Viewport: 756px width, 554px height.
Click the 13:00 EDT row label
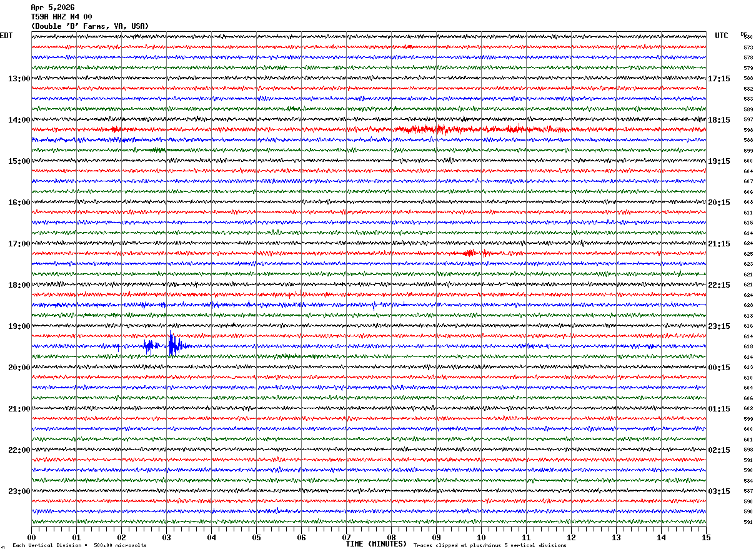(19, 79)
